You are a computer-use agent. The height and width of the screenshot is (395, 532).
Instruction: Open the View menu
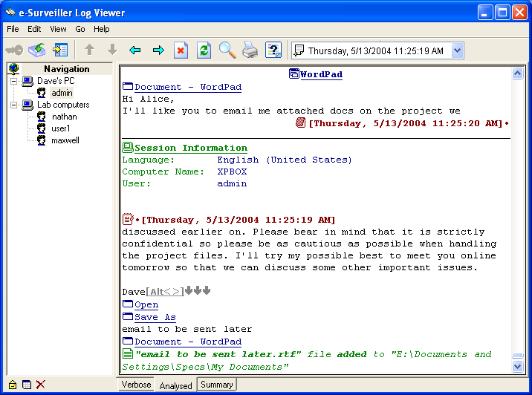(58, 29)
